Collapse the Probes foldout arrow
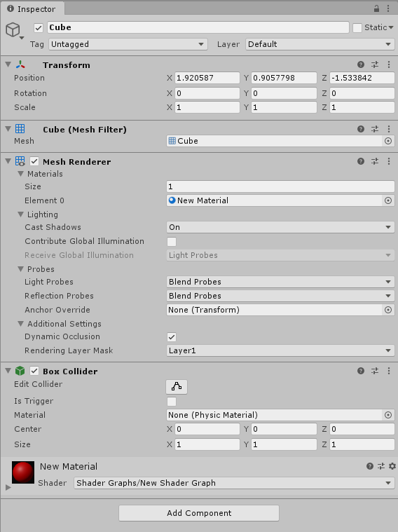Screen dimensions: 398x532 21,269
